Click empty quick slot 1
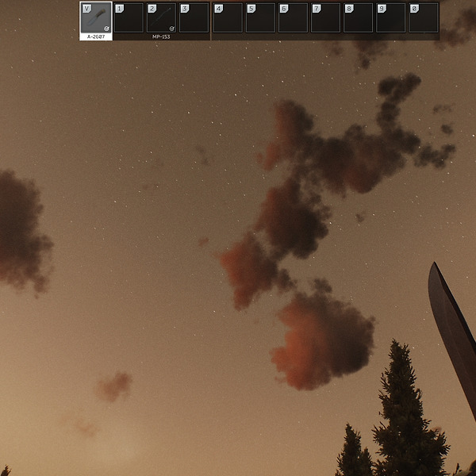This screenshot has width=476, height=476. pos(129,17)
